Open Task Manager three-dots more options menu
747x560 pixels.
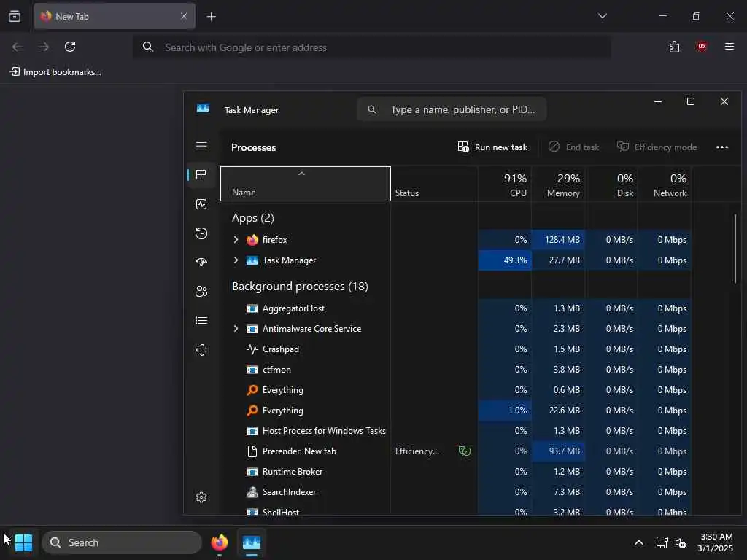[x=721, y=147]
